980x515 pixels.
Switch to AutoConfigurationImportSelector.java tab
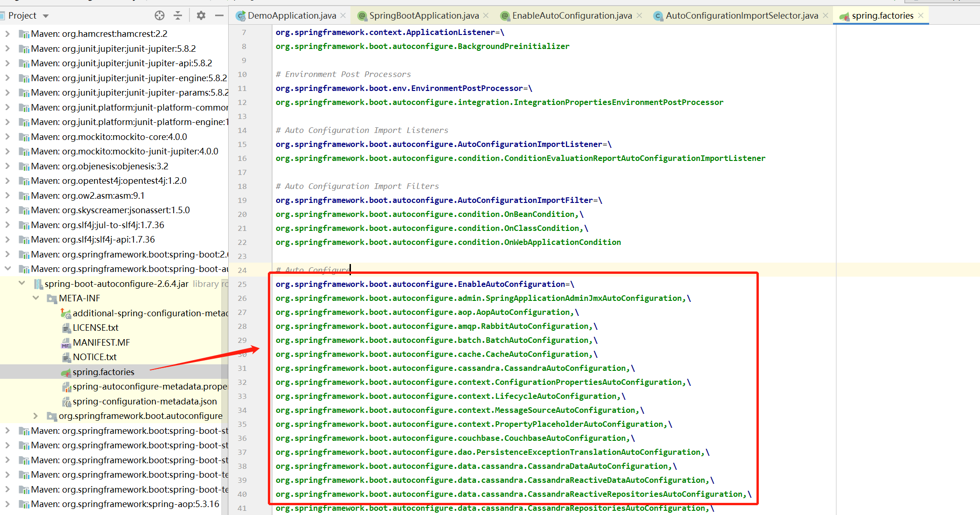[x=741, y=15]
